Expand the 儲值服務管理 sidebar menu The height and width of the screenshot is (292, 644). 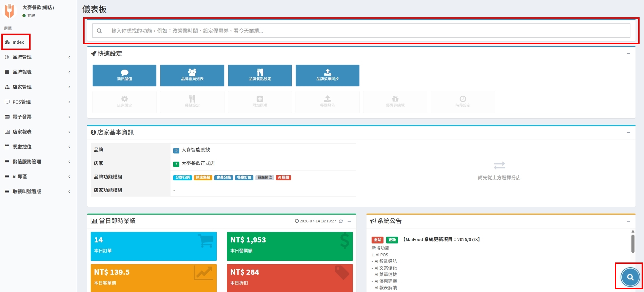38,162
